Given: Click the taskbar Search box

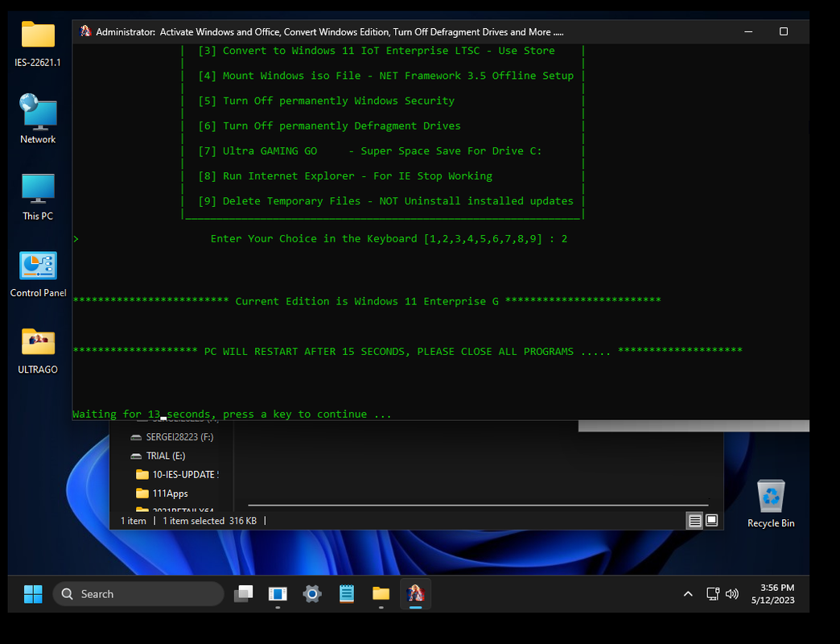Looking at the screenshot, I should pyautogui.click(x=138, y=593).
